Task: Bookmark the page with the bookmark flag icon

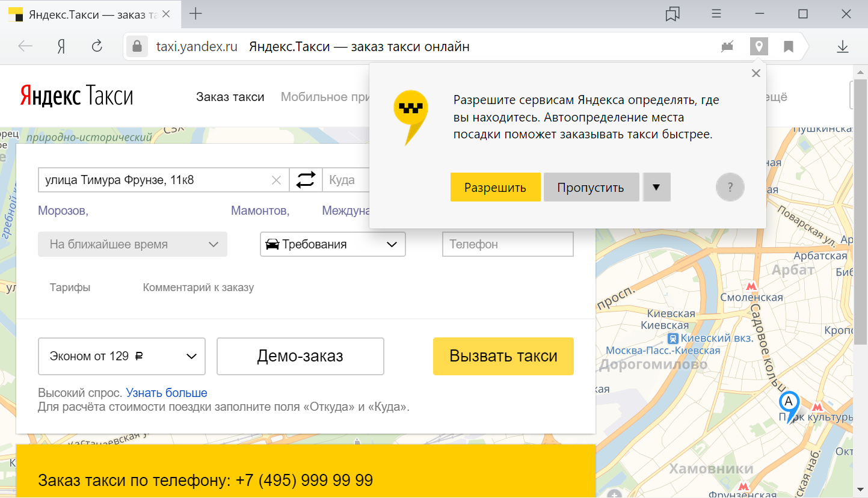Action: point(789,46)
